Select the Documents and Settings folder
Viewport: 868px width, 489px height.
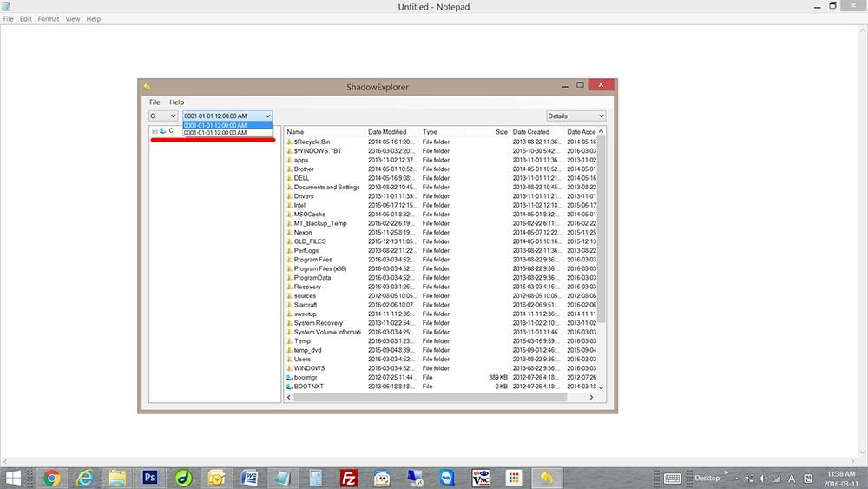click(441, 188)
